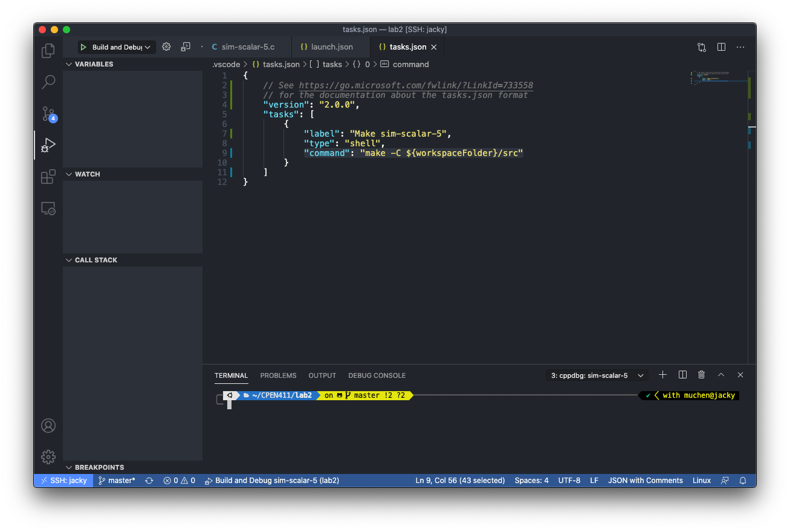Close the tasks.json tab

pos(434,47)
